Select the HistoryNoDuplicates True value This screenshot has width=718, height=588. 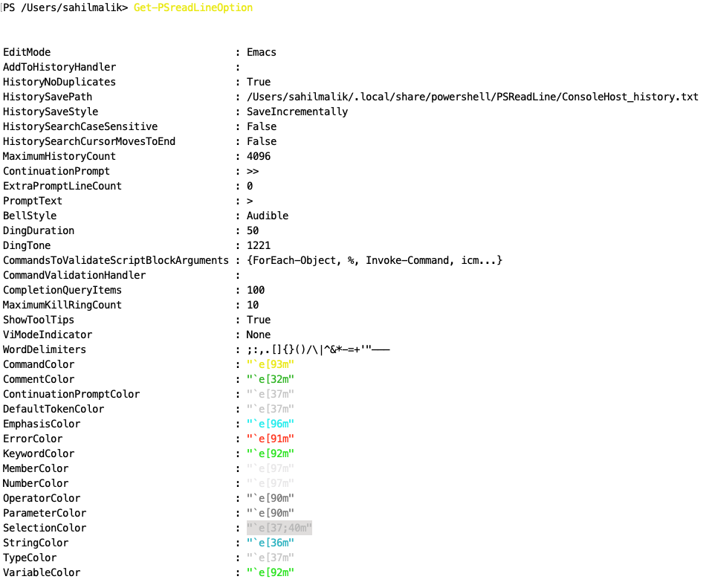click(x=260, y=82)
